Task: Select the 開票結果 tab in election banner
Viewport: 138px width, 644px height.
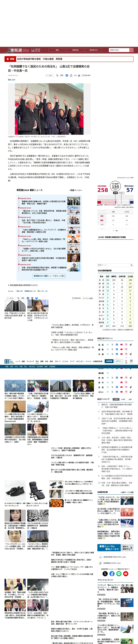Action: [x=75, y=50]
